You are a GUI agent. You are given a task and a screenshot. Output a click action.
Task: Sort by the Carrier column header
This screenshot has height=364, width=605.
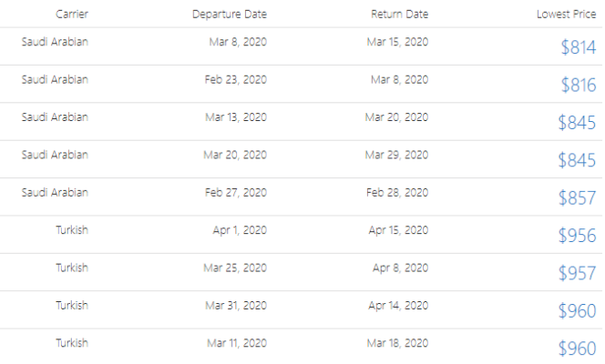(72, 15)
